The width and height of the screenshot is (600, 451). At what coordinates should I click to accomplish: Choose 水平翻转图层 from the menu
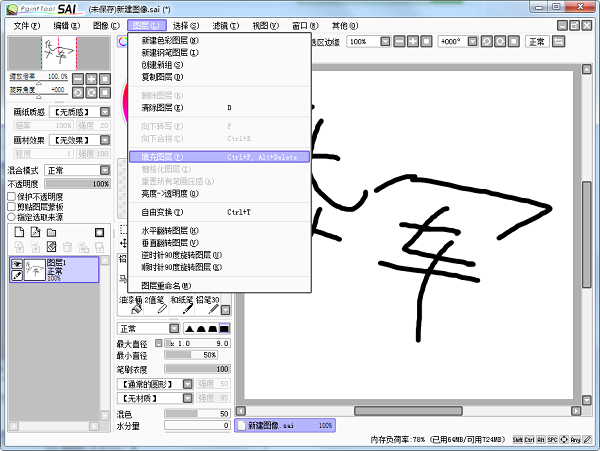pos(219,231)
